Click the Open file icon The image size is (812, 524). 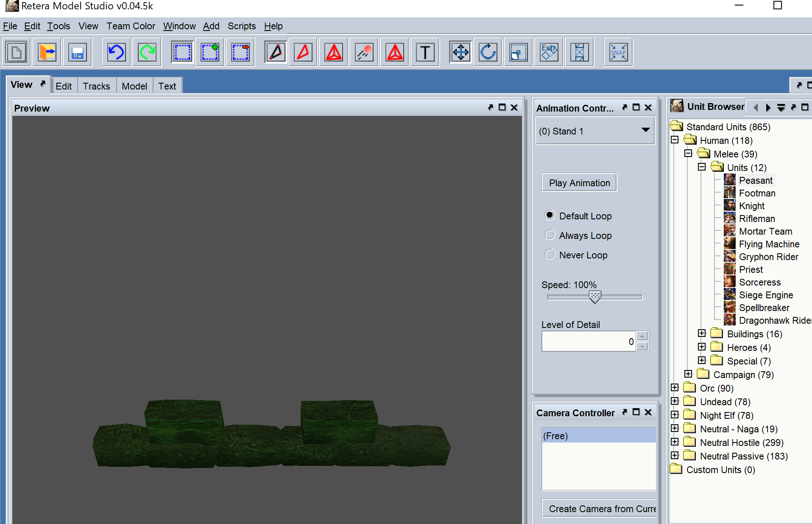47,53
